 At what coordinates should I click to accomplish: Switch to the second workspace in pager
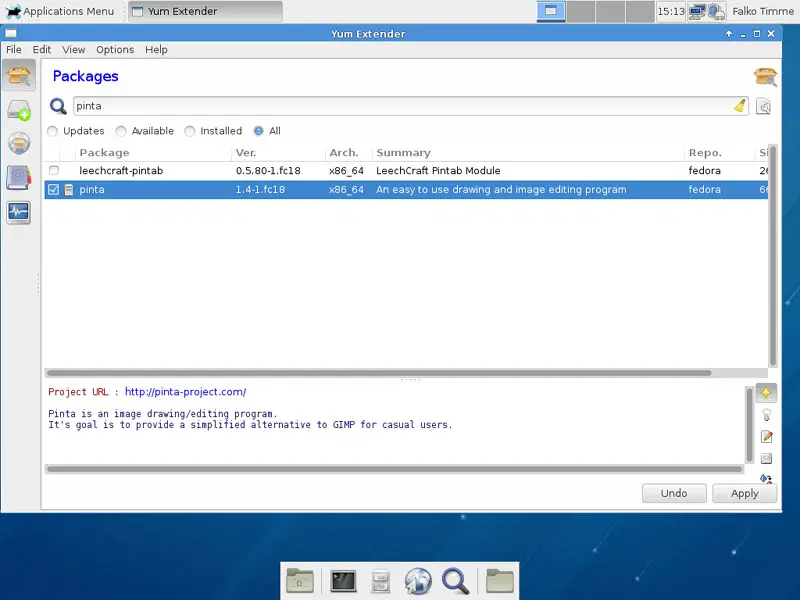point(581,11)
